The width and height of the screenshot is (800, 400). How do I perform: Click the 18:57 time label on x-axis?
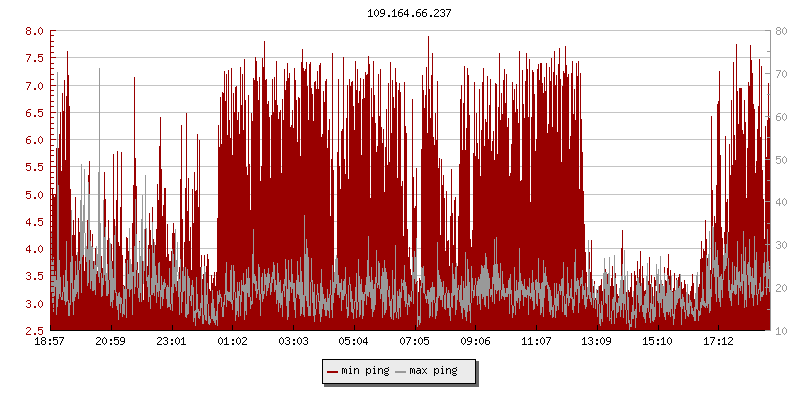click(50, 341)
